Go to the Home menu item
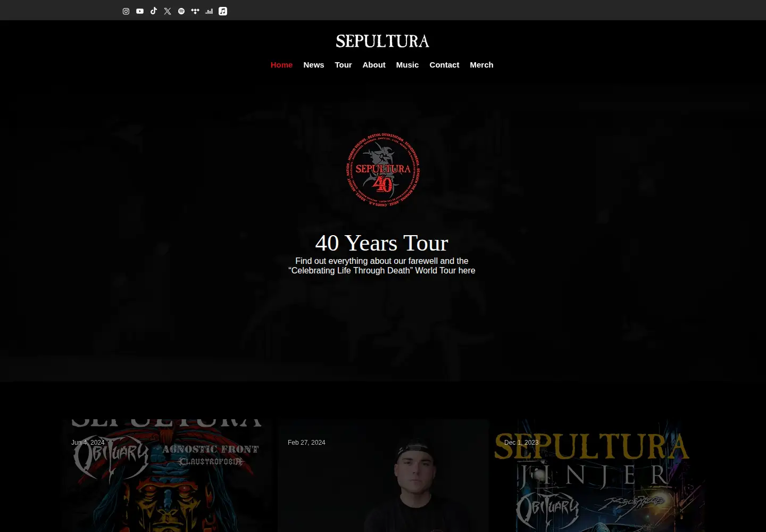Viewport: 766px width, 532px height. [x=281, y=65]
